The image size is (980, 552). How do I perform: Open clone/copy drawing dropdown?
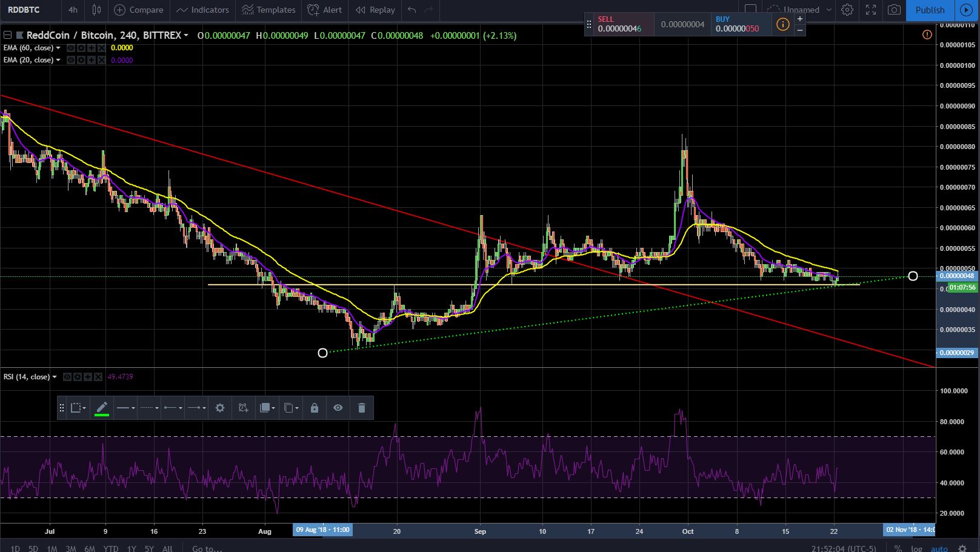click(291, 408)
